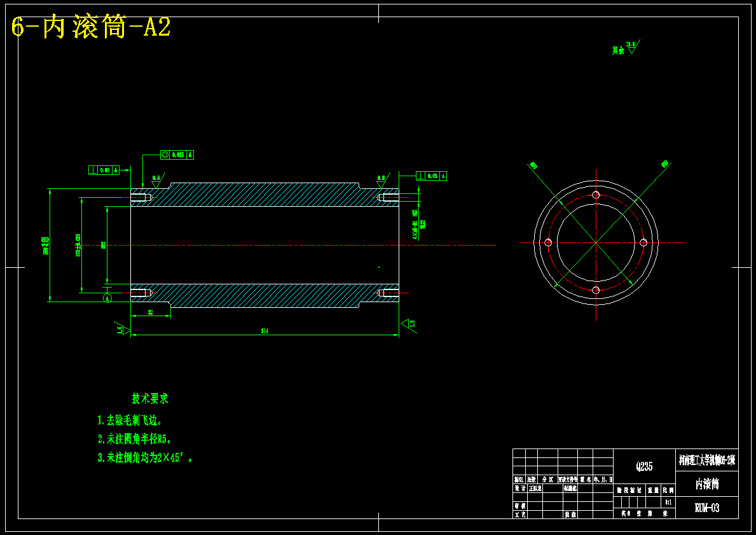
Task: Click the 其余 surface roughness note
Action: (x=624, y=48)
